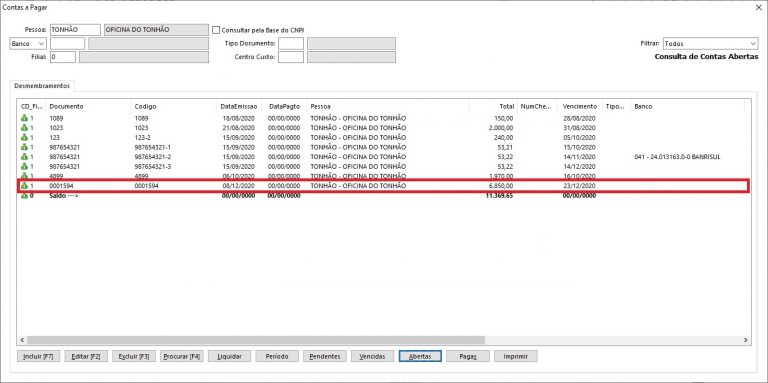Select document 1089 cell
The width and height of the screenshot is (768, 383).
tap(56, 118)
